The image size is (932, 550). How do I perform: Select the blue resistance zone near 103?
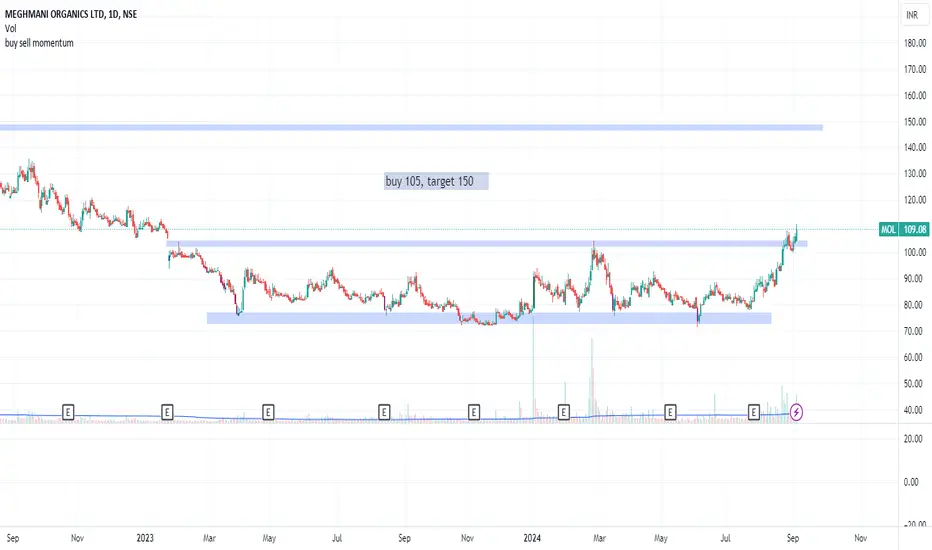pyautogui.click(x=487, y=243)
